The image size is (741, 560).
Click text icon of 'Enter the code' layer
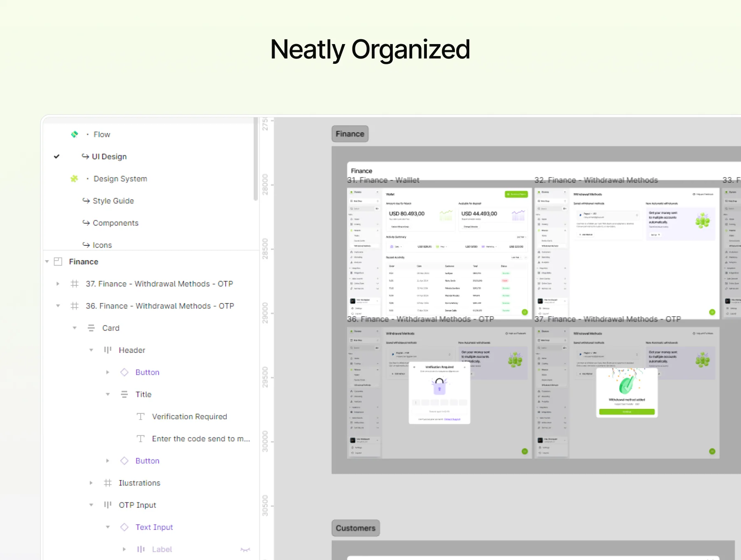140,439
